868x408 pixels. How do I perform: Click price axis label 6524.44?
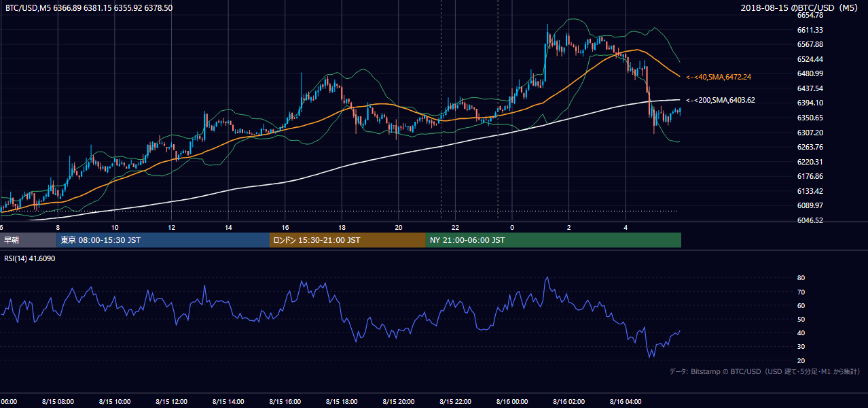point(810,59)
